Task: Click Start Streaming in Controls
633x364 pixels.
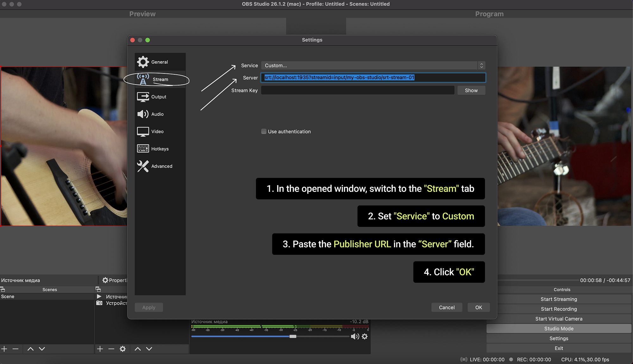Action: 559,299
